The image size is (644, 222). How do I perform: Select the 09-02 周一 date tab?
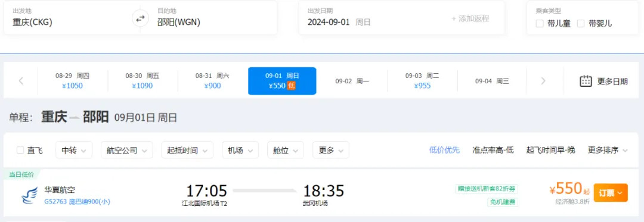[352, 81]
